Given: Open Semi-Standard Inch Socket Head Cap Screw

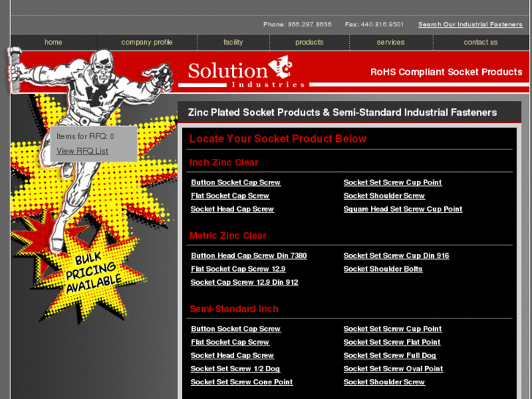Looking at the screenshot, I should tap(233, 356).
